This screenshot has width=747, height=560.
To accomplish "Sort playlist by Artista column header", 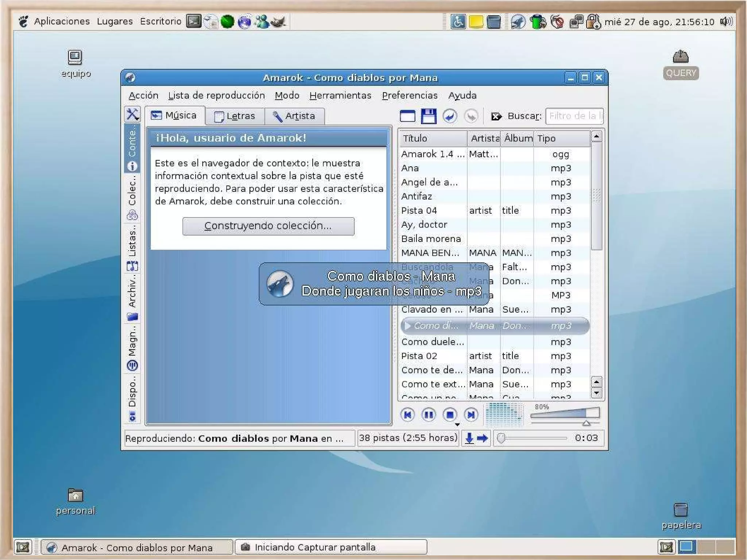I will click(x=484, y=138).
